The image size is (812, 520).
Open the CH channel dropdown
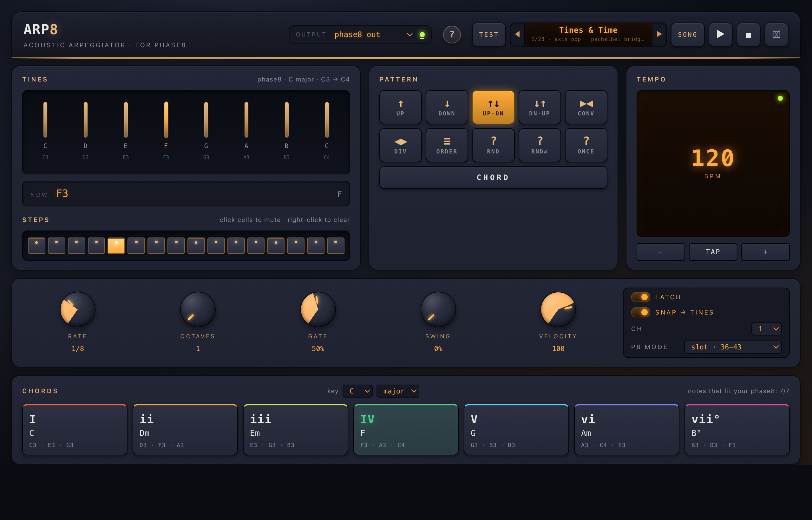(766, 328)
